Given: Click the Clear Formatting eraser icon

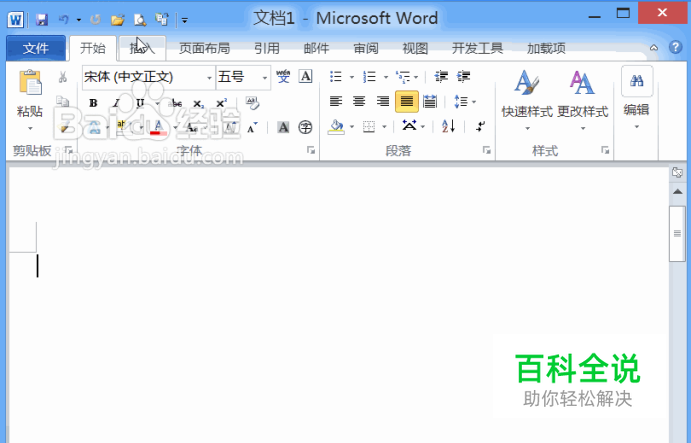Looking at the screenshot, I should pyautogui.click(x=253, y=103).
